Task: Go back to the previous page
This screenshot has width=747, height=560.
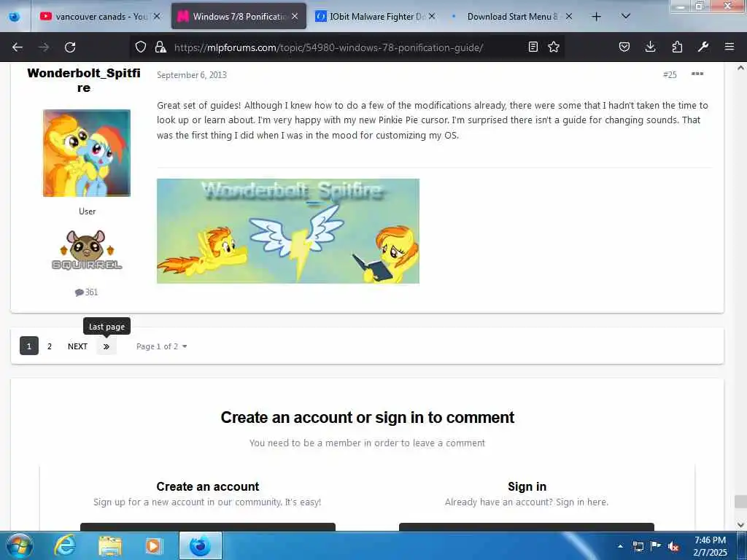Action: pyautogui.click(x=18, y=47)
